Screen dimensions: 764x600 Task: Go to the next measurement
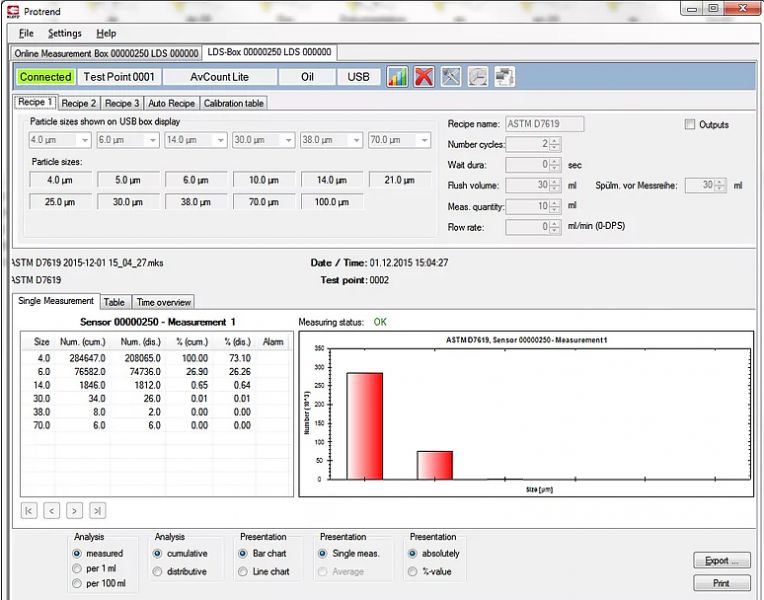tap(74, 511)
